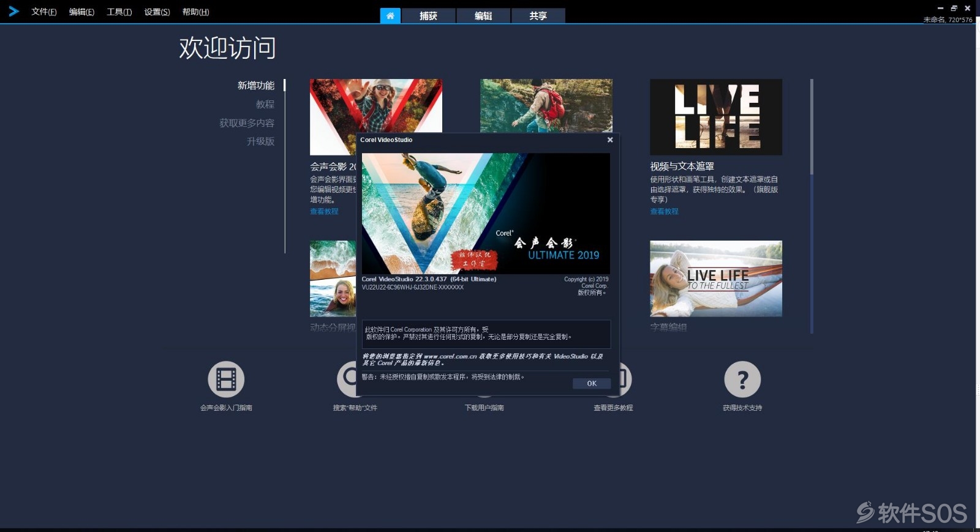
Task: Open the hiker on rocks thumbnail
Action: (x=546, y=105)
